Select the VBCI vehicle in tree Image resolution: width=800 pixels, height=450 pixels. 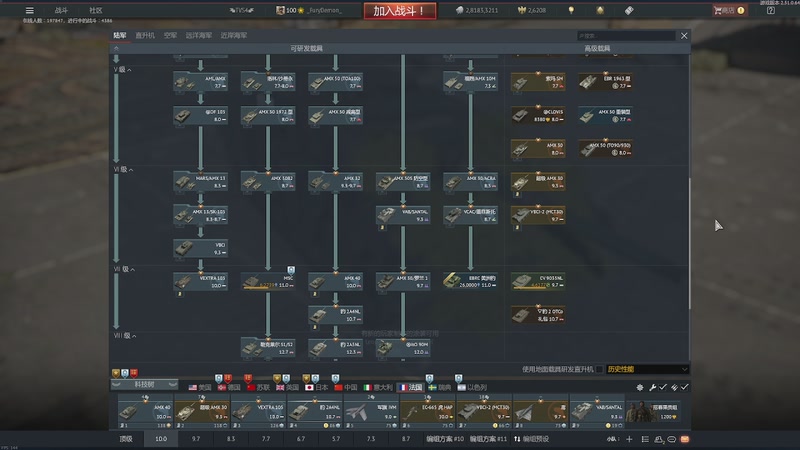point(201,248)
